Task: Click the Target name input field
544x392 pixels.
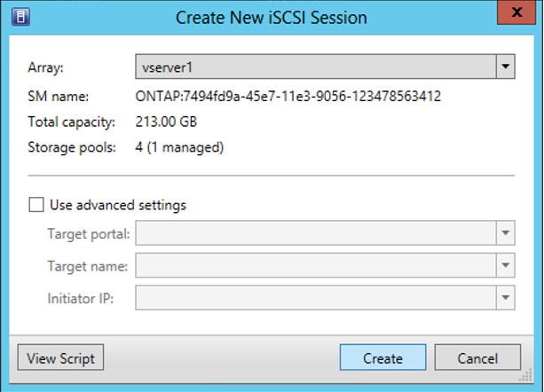Action: 315,265
